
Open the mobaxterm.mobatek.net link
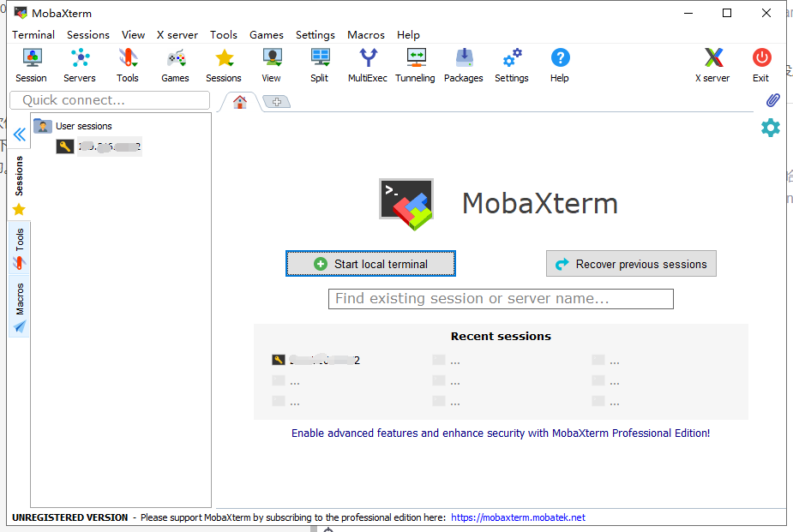518,517
